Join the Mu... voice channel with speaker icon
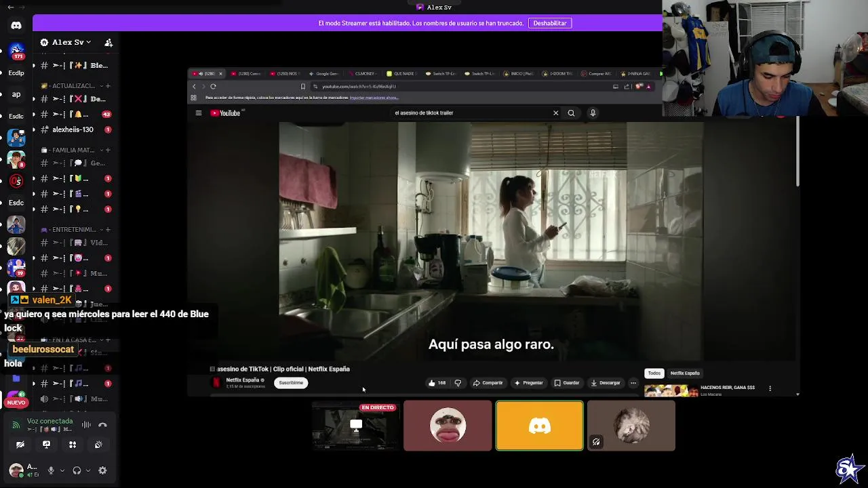This screenshot has height=488, width=868. coord(75,399)
